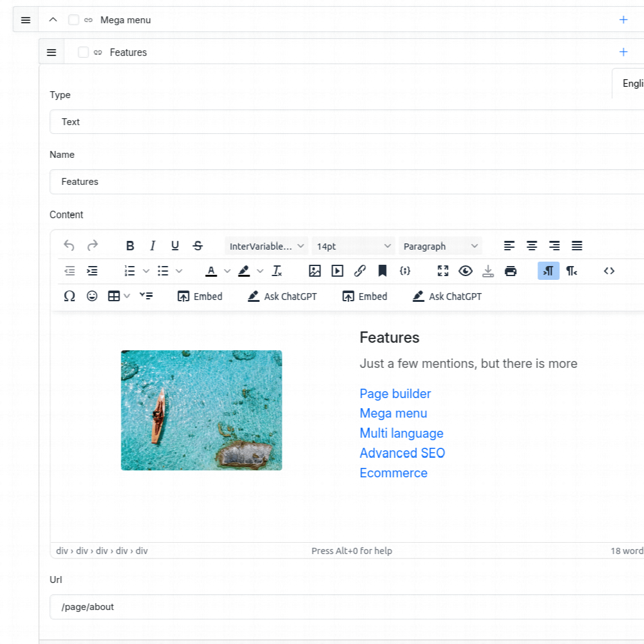Check the Mega menu checkbox
Image resolution: width=644 pixels, height=644 pixels.
tap(74, 20)
